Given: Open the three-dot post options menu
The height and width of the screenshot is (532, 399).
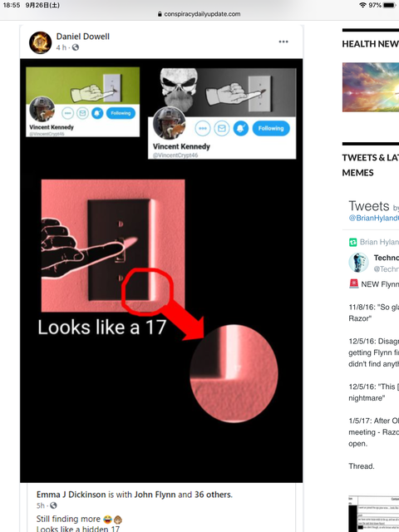Looking at the screenshot, I should pyautogui.click(x=283, y=42).
